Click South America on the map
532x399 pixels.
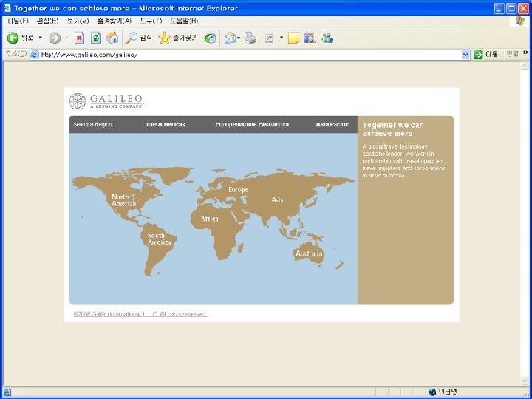(159, 239)
